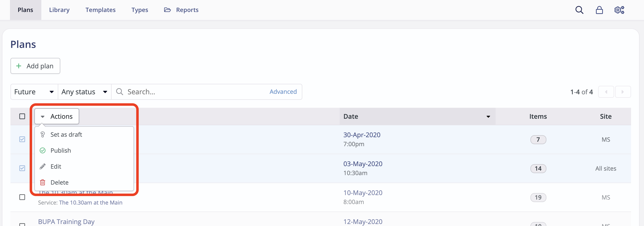This screenshot has width=644, height=226.
Task: Click the folder icon next to Reports
Action: click(x=168, y=10)
